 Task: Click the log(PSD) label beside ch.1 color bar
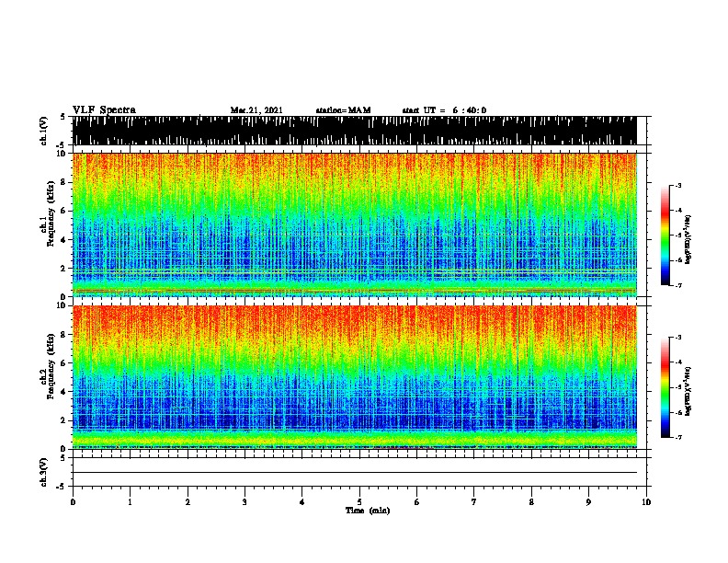[x=688, y=239]
